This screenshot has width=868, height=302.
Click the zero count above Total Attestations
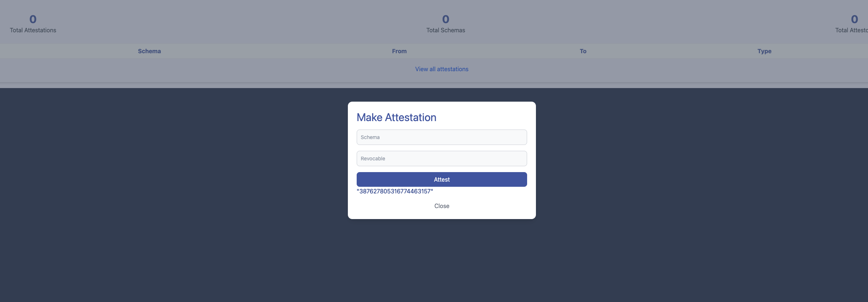coord(33,19)
